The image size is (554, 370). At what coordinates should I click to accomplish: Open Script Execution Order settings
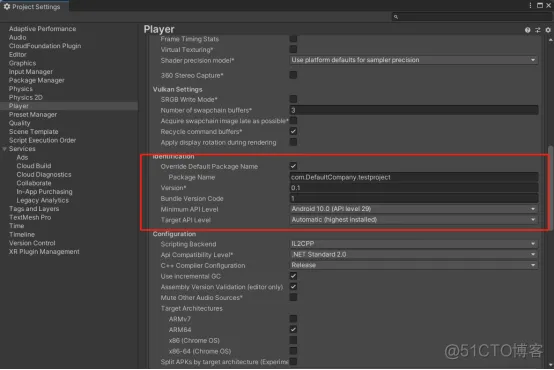(42, 140)
